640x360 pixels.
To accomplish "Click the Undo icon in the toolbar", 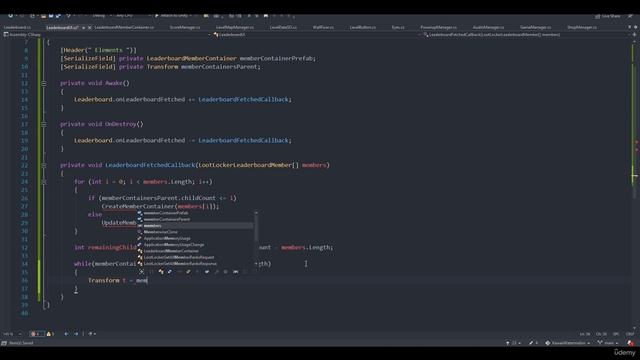I will 69,16.
